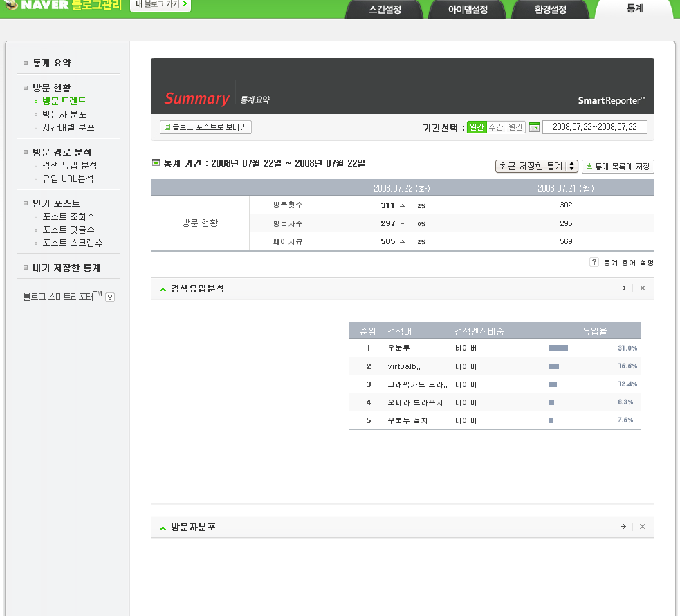Select 방문 트렌드 in the sidebar

click(64, 101)
